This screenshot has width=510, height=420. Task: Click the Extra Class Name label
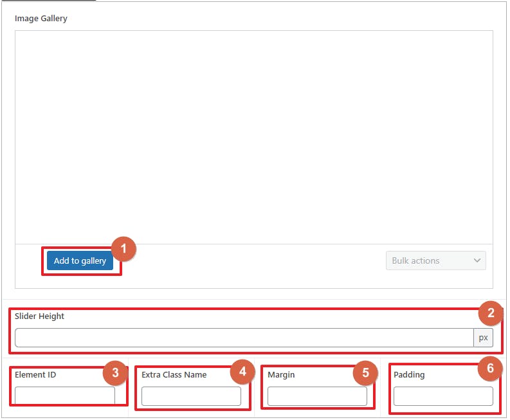tap(174, 374)
